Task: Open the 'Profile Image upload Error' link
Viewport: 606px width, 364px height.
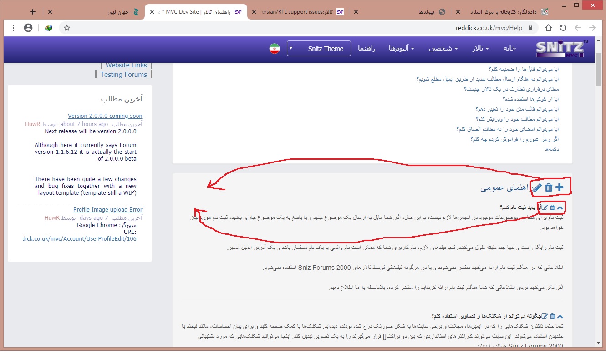Action: pos(107,210)
